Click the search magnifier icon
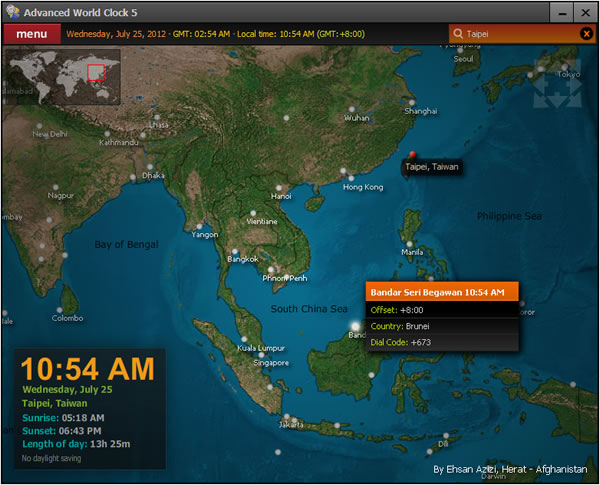This screenshot has height=485, width=600. coord(458,34)
